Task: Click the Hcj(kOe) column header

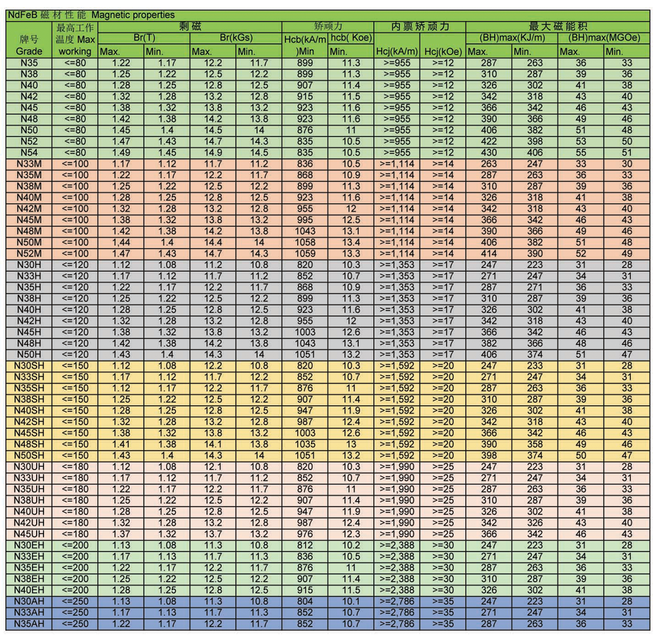Action: pyautogui.click(x=443, y=51)
